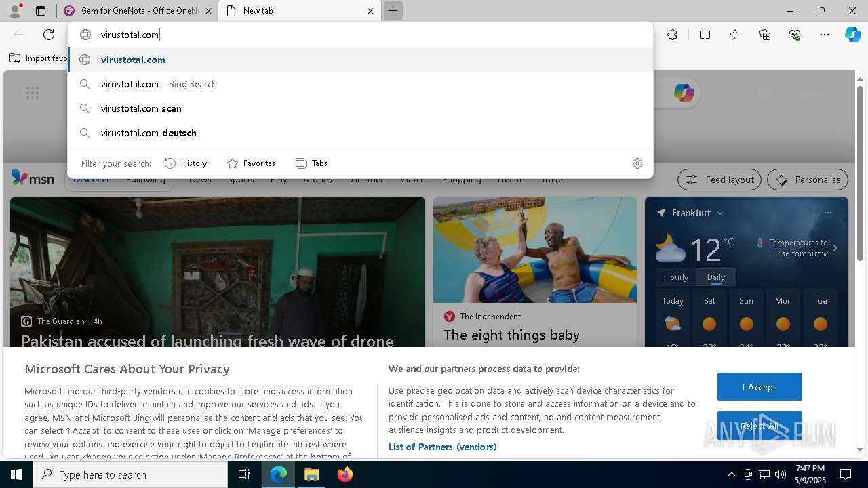Click Copilot icon in search box
Screen dimensions: 868x488
point(684,94)
